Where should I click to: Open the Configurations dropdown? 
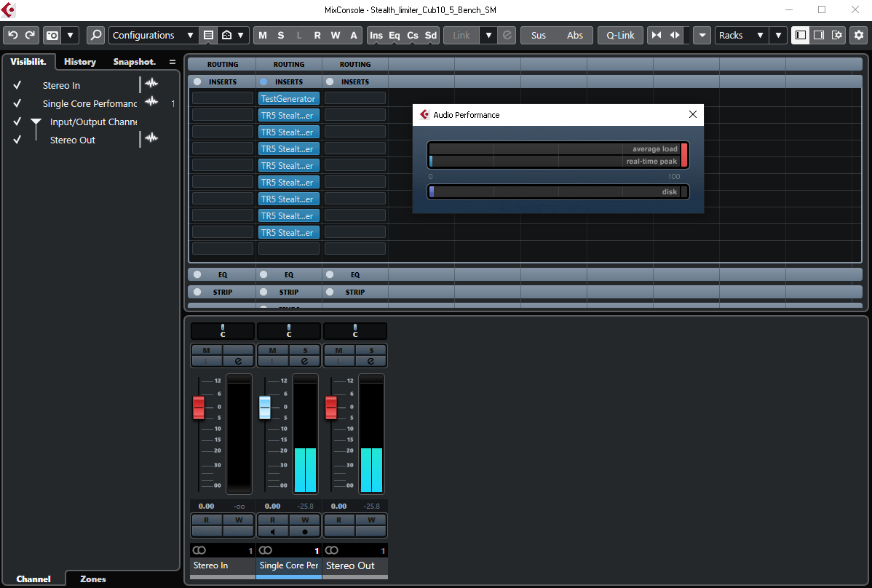pyautogui.click(x=153, y=35)
